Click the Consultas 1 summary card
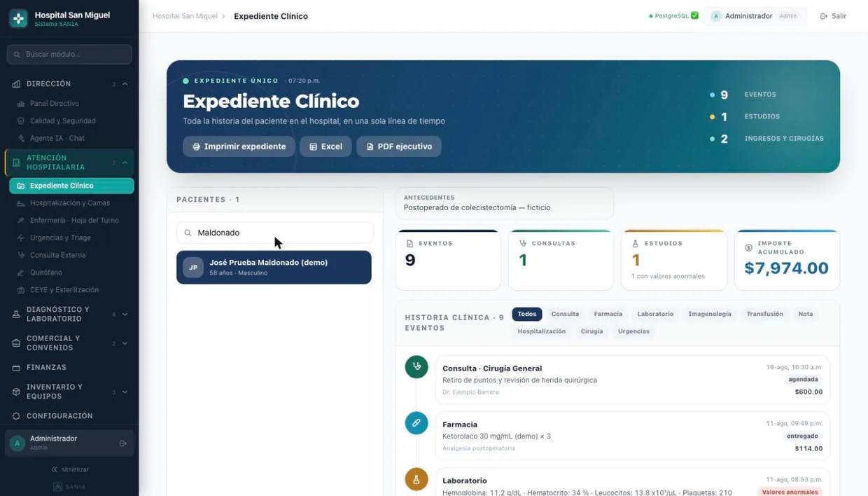This screenshot has width=868, height=496. point(561,260)
